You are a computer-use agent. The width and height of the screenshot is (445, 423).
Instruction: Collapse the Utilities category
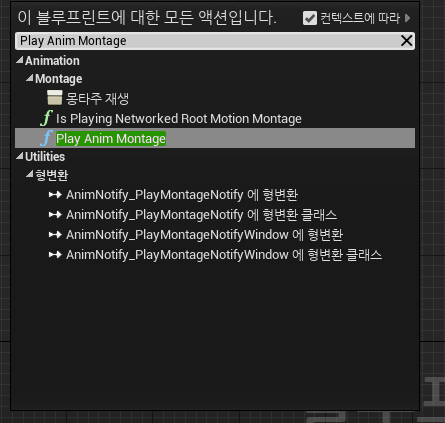tap(20, 156)
